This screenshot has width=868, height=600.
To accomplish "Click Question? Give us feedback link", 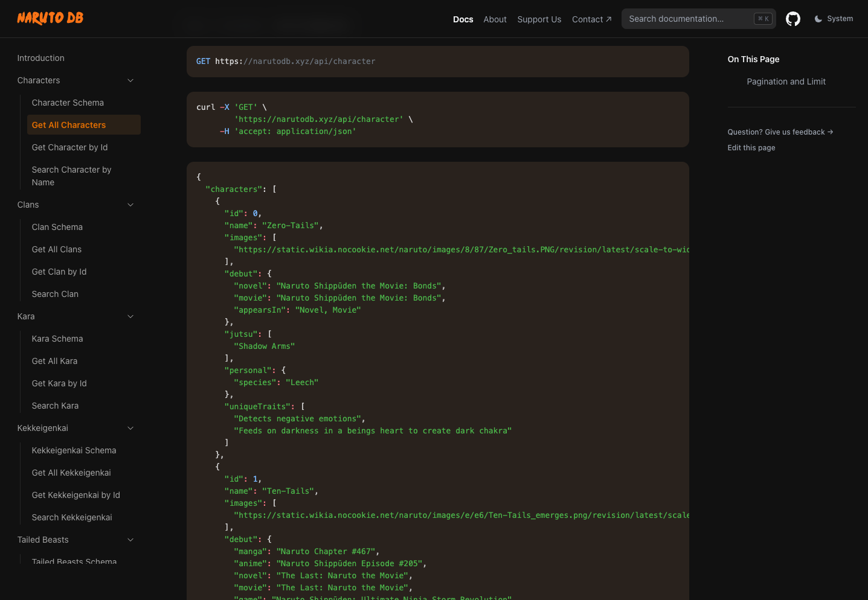I will (x=780, y=132).
